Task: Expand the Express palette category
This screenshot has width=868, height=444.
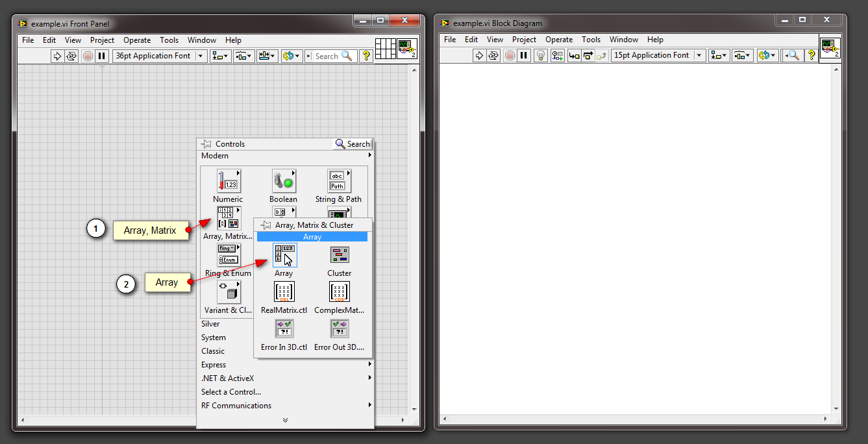Action: tap(214, 364)
